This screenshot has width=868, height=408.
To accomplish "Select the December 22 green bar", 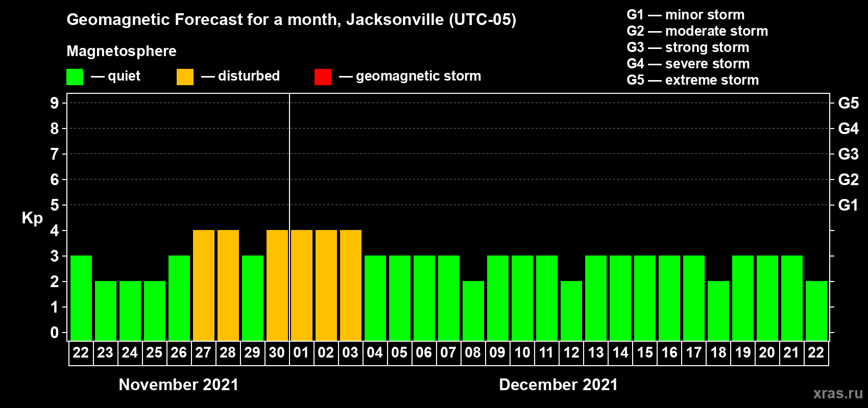I will tap(816, 311).
